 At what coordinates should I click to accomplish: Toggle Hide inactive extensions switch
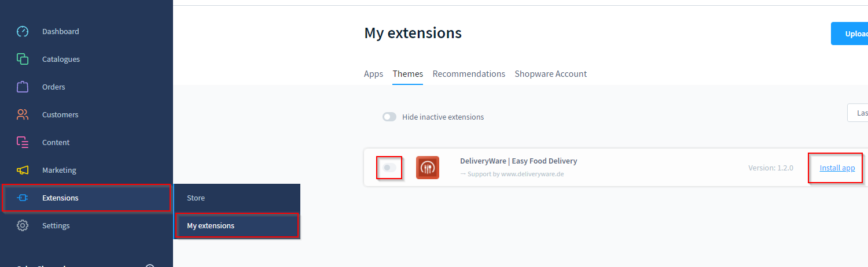coord(389,117)
